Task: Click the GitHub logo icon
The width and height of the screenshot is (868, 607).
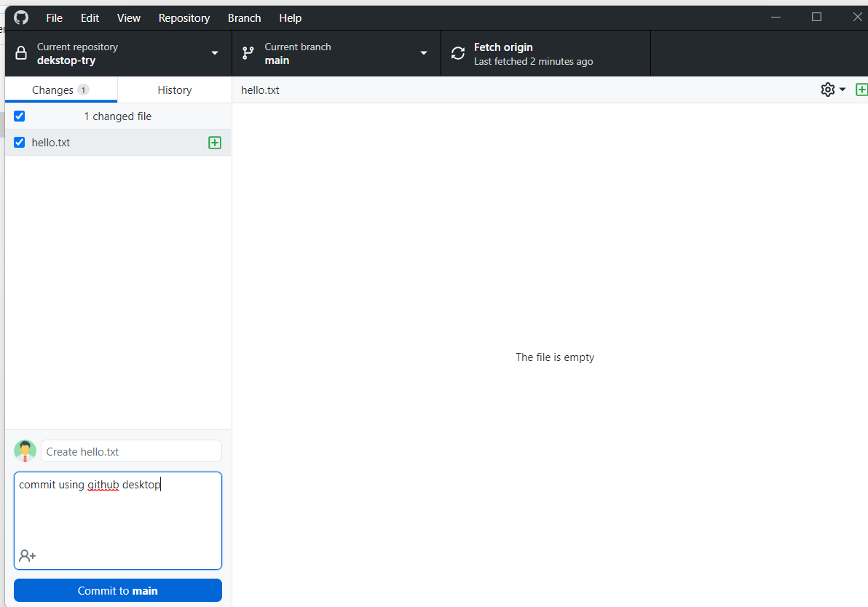Action: point(20,17)
